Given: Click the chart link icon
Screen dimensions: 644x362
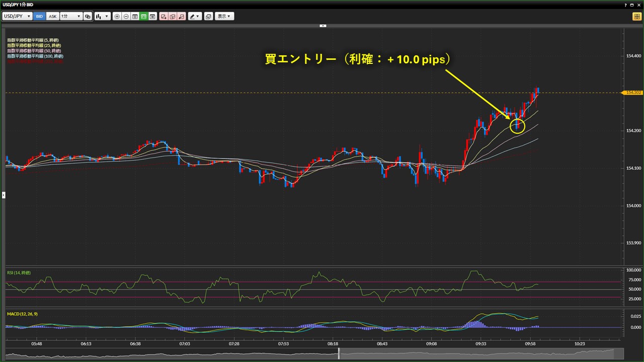Looking at the screenshot, I should coord(88,16).
